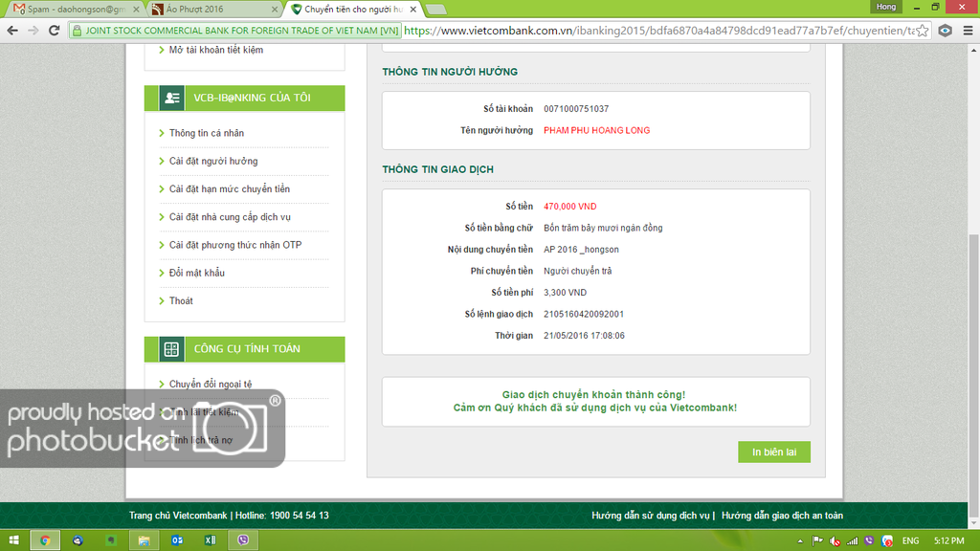The height and width of the screenshot is (551, 980).
Task: Click the VCB-iB@nking của tôi header icon
Action: 171,99
